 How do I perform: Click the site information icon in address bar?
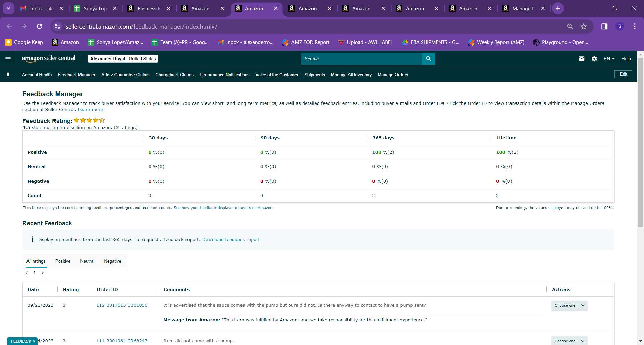click(58, 26)
